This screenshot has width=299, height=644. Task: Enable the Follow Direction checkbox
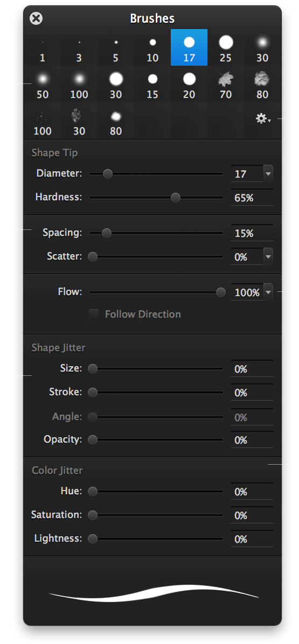94,314
